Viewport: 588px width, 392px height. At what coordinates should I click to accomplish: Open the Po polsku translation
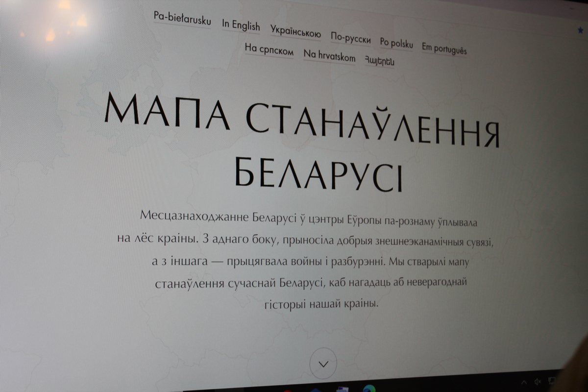(x=396, y=44)
